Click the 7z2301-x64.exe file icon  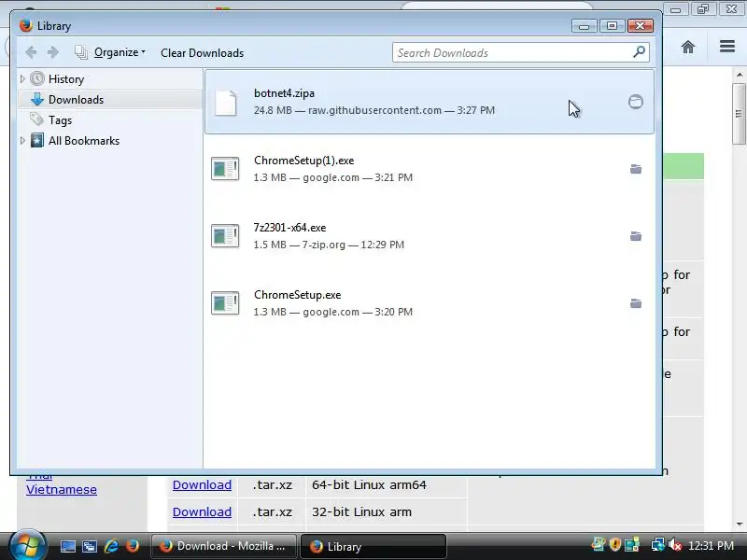coord(225,236)
